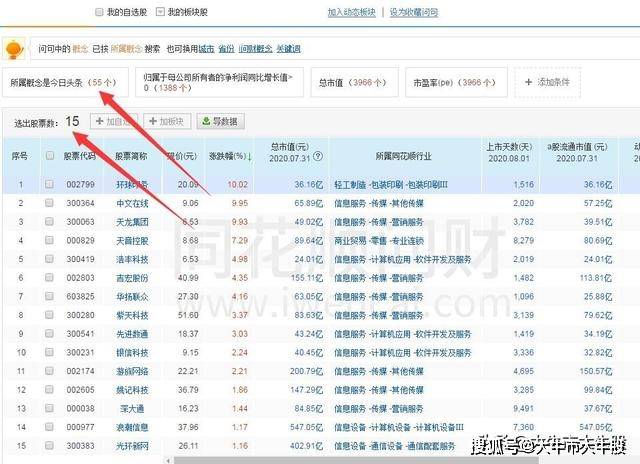Click the horizontal scrollbar under the table
The image size is (640, 464).
355,460
